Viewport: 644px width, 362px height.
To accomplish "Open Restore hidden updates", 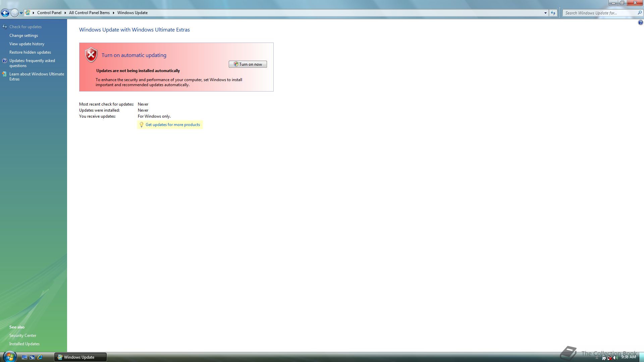I will [x=30, y=52].
